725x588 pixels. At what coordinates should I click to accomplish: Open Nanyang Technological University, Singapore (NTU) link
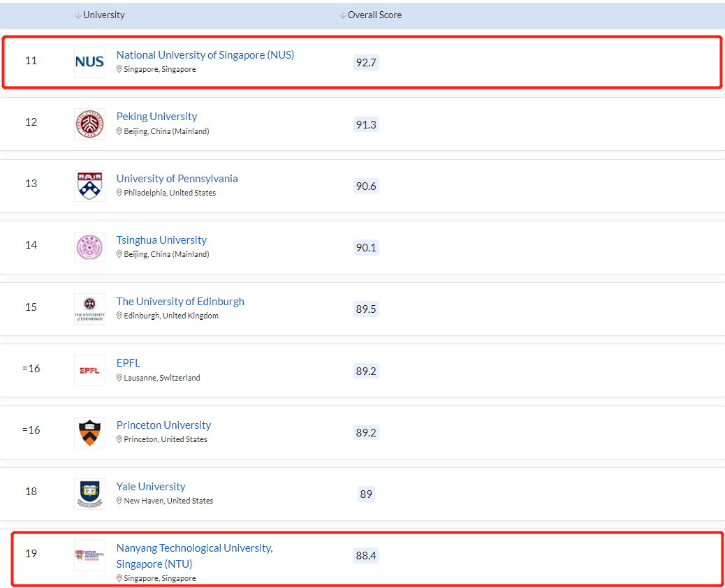point(195,556)
